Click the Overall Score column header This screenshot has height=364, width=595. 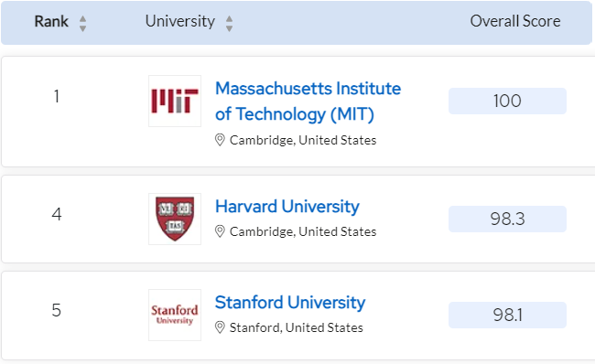click(515, 21)
